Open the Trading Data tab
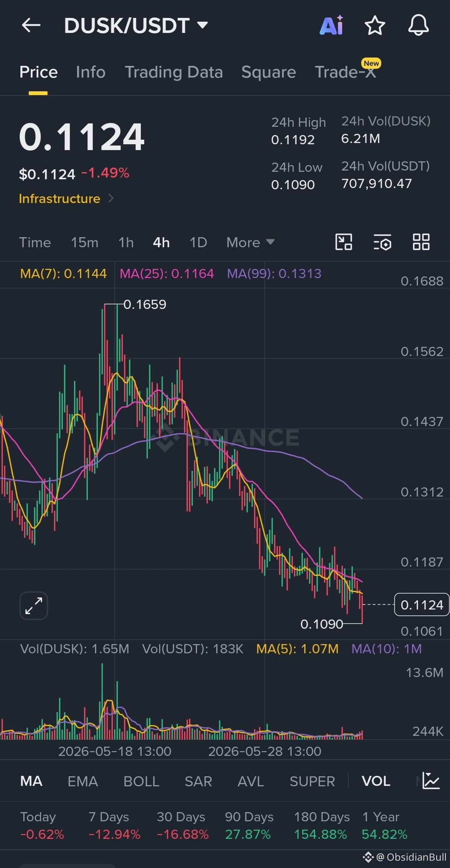The height and width of the screenshot is (868, 450). click(x=174, y=72)
